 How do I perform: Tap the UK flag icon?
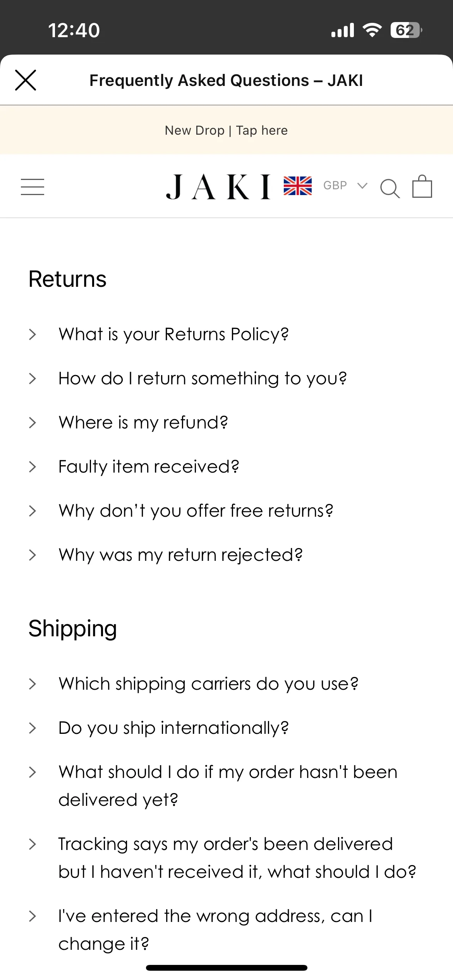tap(297, 186)
